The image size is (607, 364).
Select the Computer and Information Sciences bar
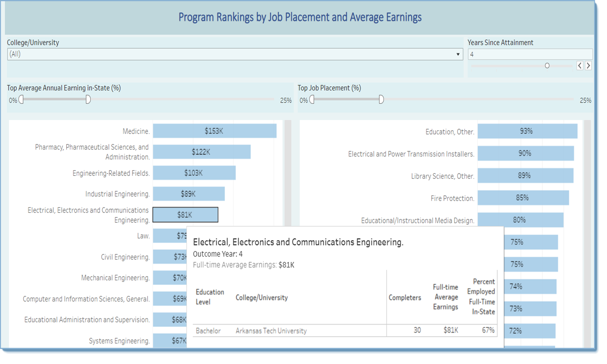[x=170, y=299]
